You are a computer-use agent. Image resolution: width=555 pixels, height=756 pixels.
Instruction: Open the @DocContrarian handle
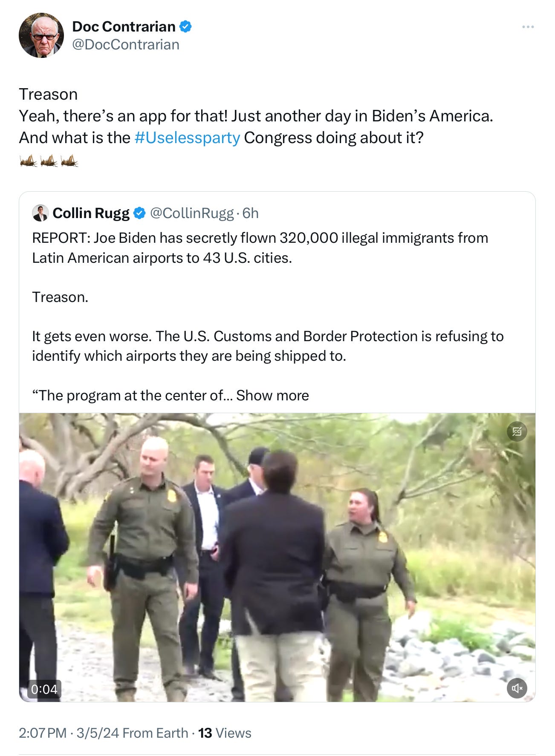coord(126,44)
